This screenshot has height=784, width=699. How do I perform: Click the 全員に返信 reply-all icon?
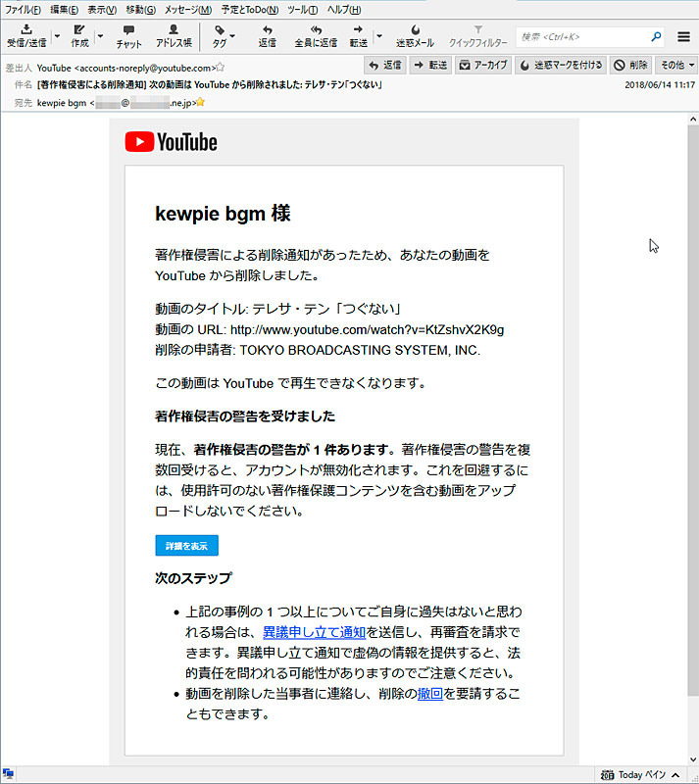pos(316,30)
